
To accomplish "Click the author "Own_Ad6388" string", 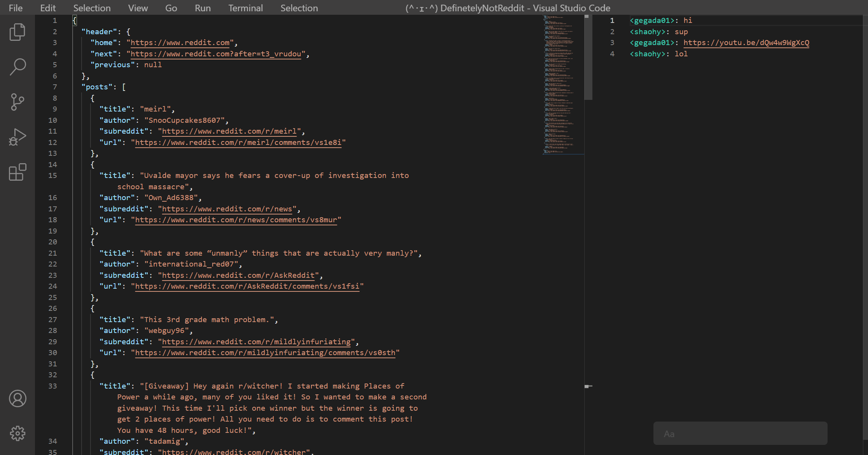I will (x=171, y=198).
